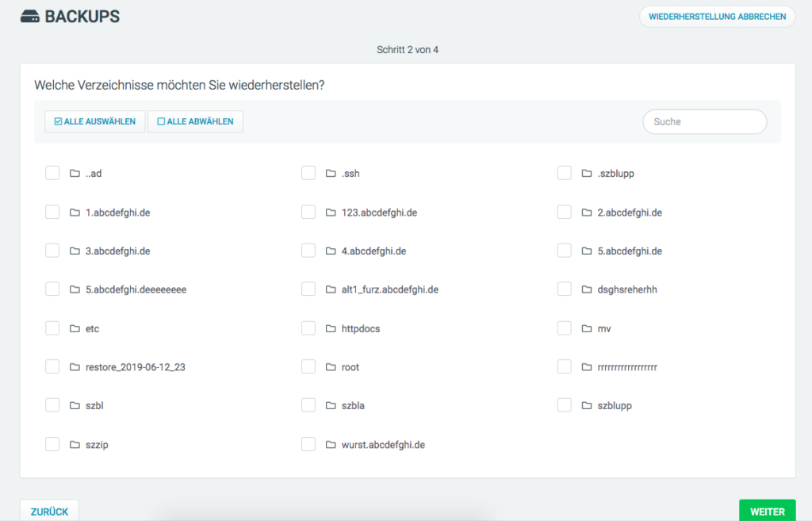
Task: Click Alle auswählen button
Action: click(x=95, y=121)
